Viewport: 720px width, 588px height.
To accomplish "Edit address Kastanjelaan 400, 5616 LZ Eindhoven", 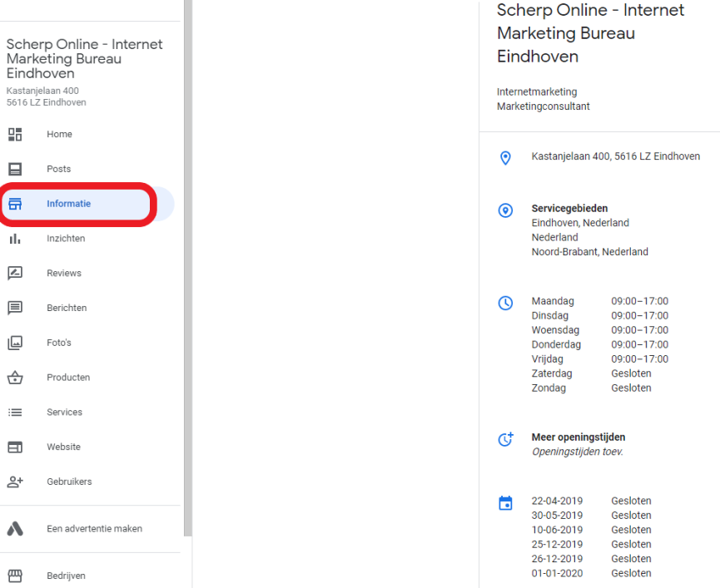I will tap(616, 156).
